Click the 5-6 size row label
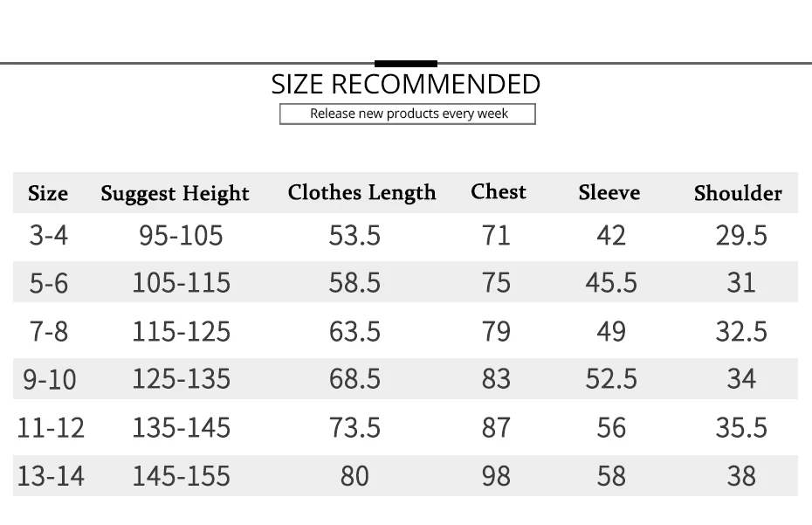The width and height of the screenshot is (812, 525). pyautogui.click(x=49, y=284)
